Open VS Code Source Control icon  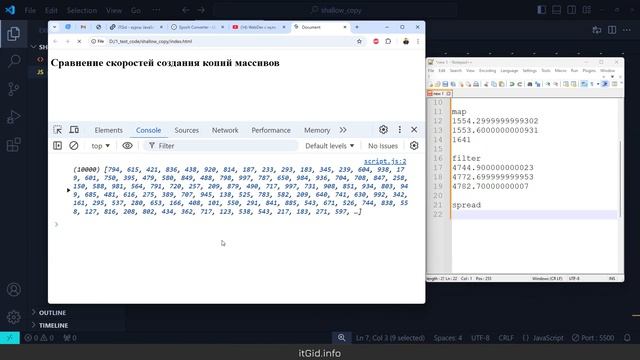coord(13,89)
